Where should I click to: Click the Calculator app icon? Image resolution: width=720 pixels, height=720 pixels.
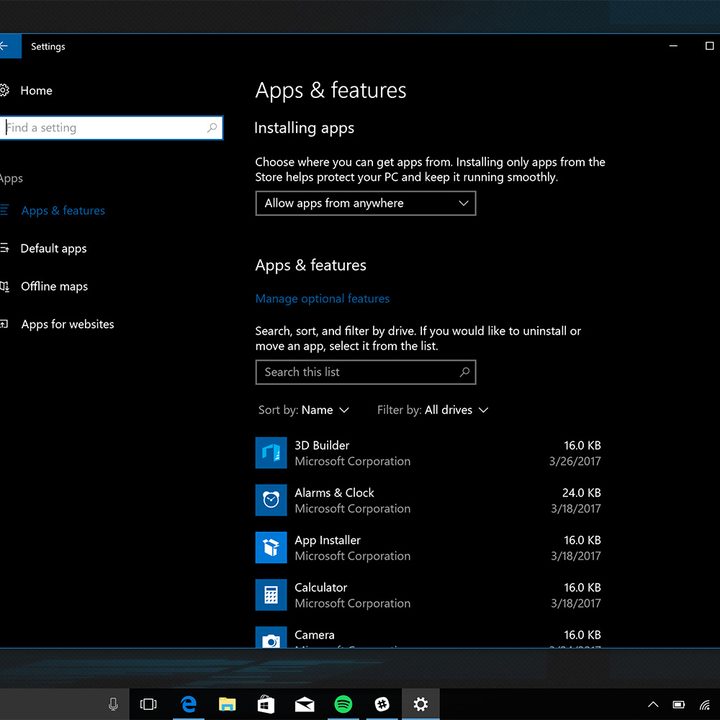click(271, 595)
